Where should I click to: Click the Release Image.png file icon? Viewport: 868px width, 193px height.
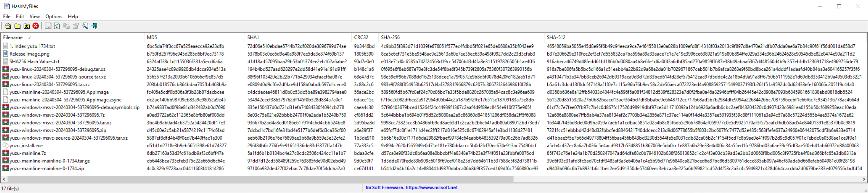(5, 53)
